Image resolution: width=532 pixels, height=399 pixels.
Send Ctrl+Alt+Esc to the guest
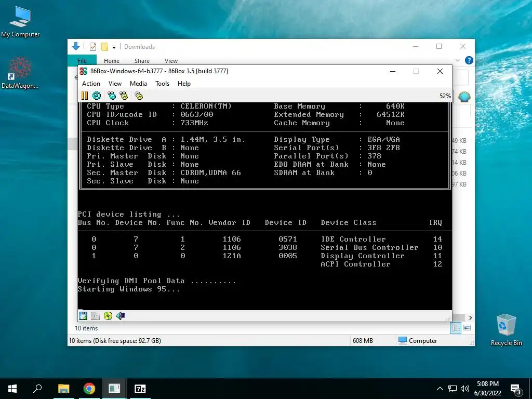click(124, 96)
